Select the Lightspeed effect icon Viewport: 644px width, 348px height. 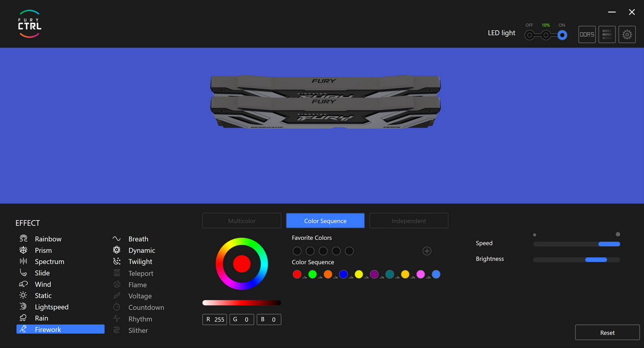(23, 307)
